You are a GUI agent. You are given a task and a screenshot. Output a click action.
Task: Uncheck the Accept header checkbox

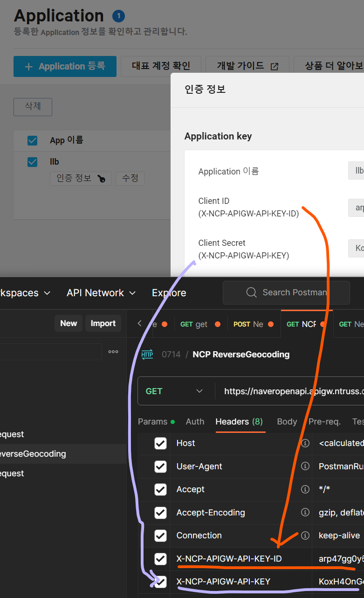pyautogui.click(x=160, y=489)
